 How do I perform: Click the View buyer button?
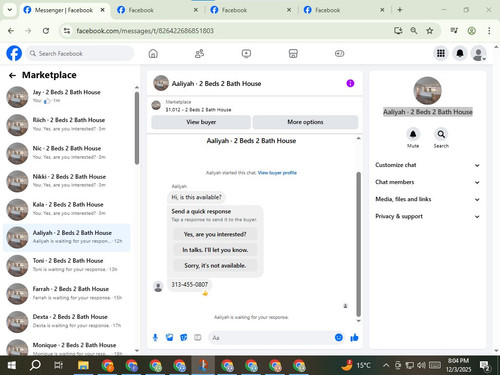coord(201,122)
